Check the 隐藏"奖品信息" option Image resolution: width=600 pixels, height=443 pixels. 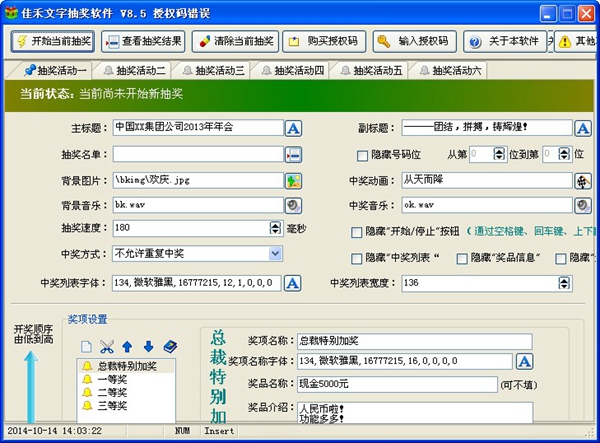pos(462,258)
